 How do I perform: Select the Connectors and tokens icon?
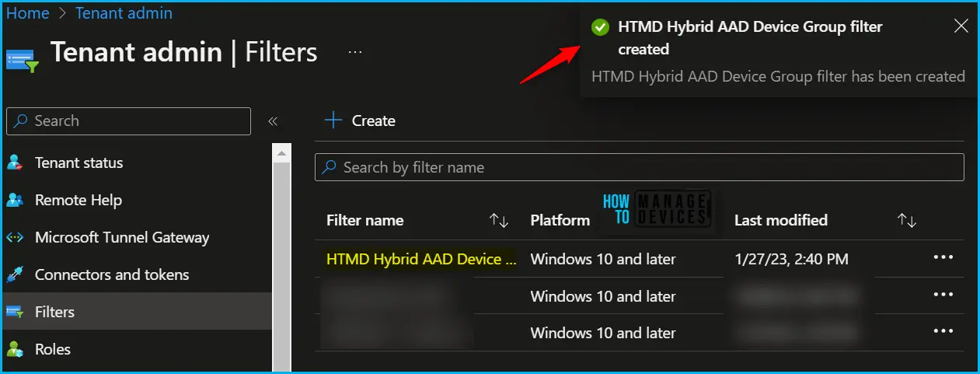point(15,275)
